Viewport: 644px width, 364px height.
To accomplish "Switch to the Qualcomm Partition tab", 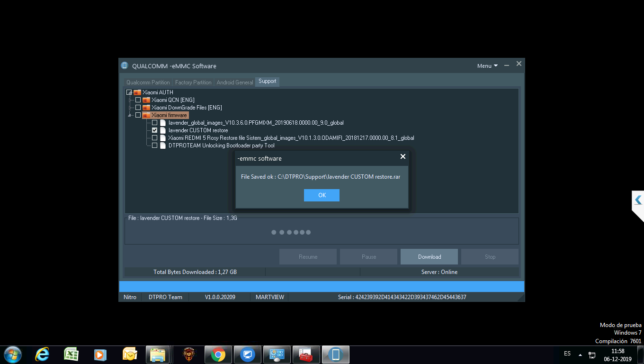I will point(148,82).
